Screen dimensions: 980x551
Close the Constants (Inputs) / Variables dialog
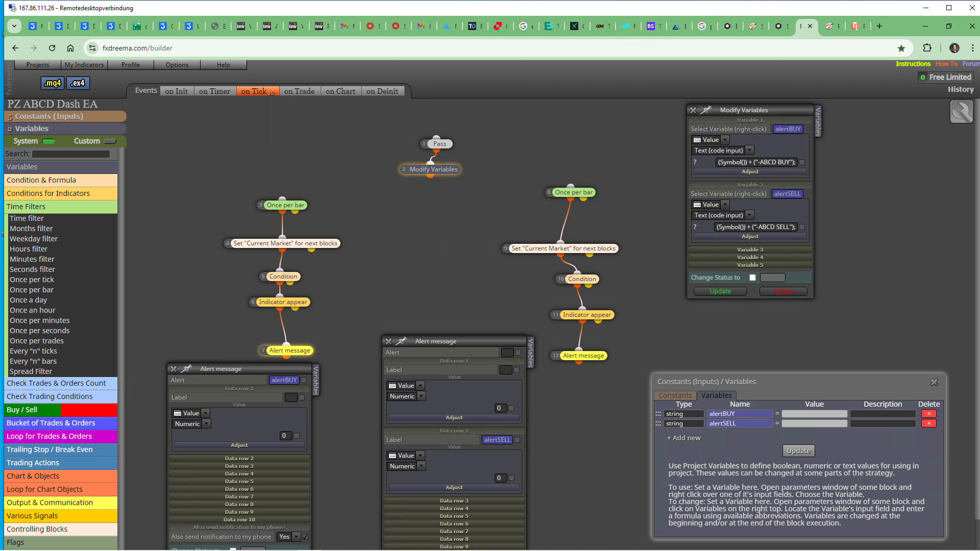pos(934,382)
